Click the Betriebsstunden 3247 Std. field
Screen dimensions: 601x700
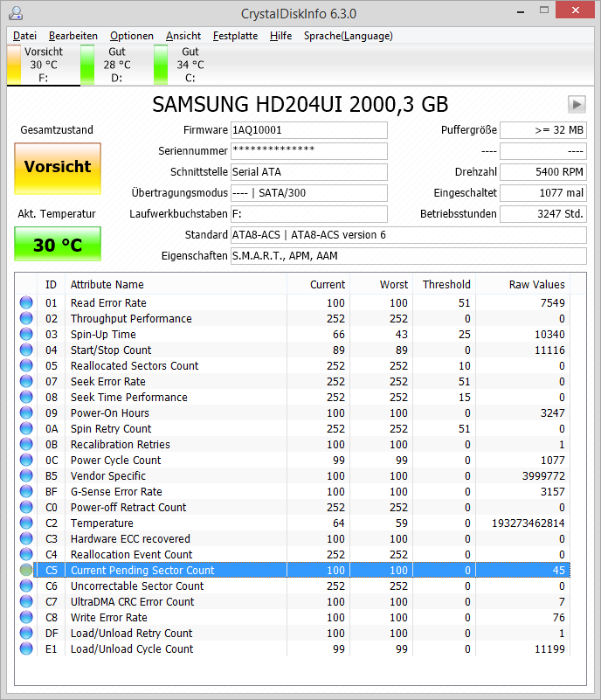(543, 214)
